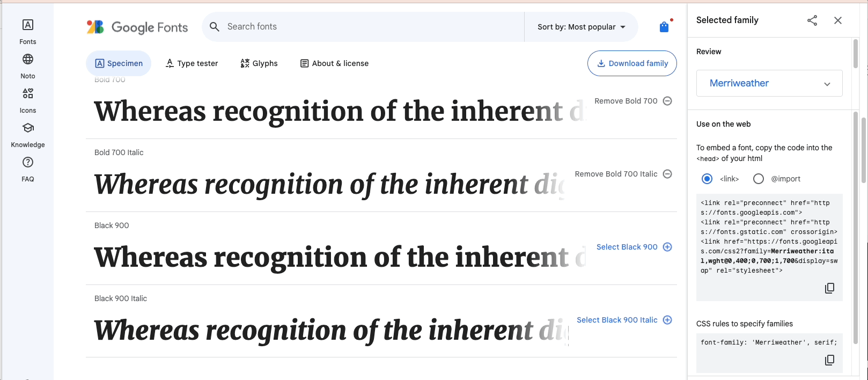Open the Knowledge section

coord(27,134)
